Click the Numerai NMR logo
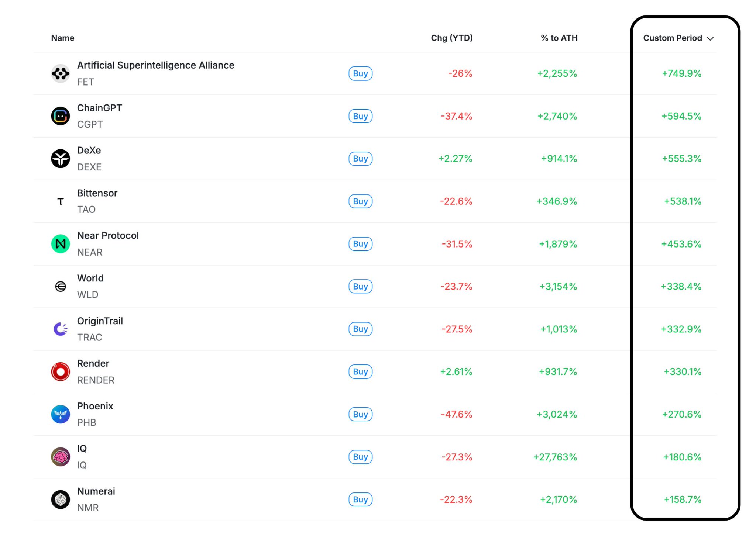 [x=61, y=499]
